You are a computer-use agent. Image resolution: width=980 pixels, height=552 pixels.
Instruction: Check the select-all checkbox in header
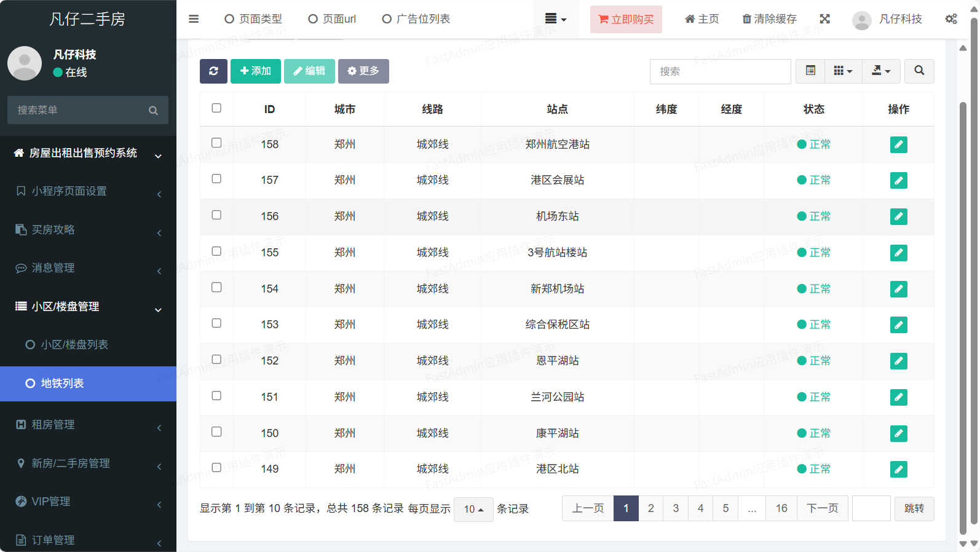point(216,108)
